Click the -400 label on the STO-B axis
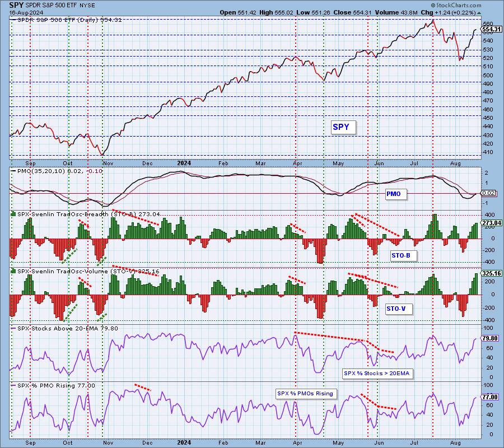The height and width of the screenshot is (448, 504). (488, 262)
